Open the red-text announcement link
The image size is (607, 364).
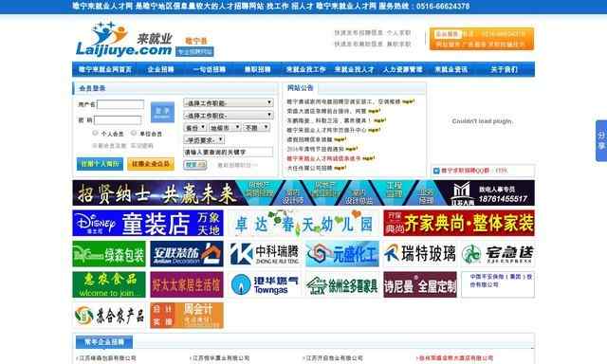click(x=323, y=158)
